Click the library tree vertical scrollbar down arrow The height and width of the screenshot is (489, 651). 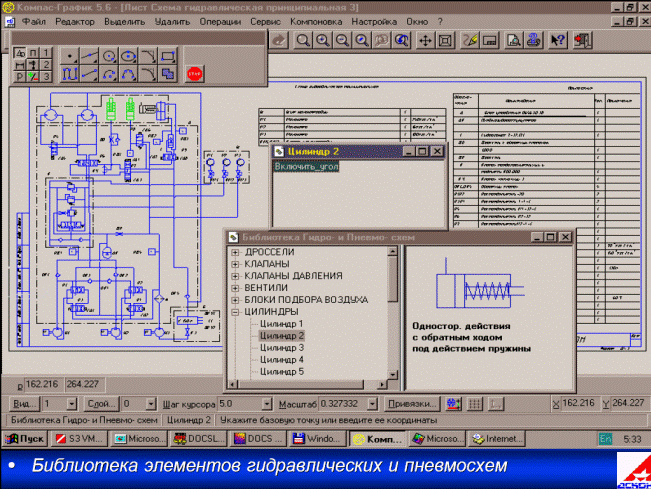point(392,375)
